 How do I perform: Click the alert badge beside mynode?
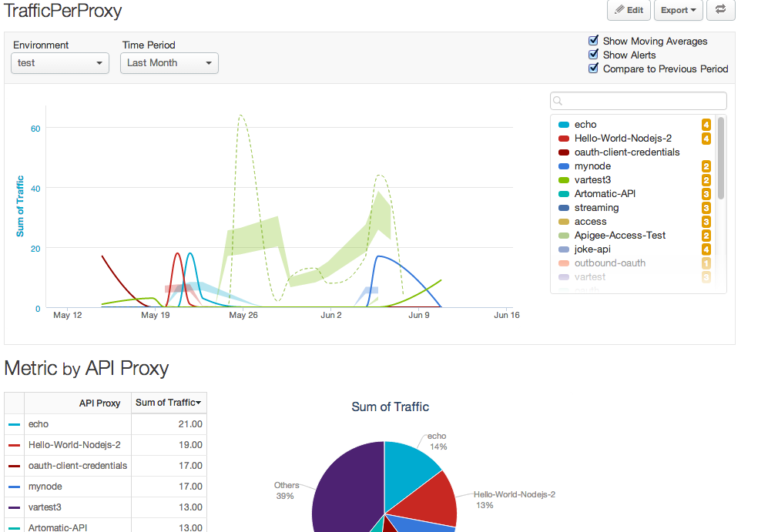tap(706, 166)
